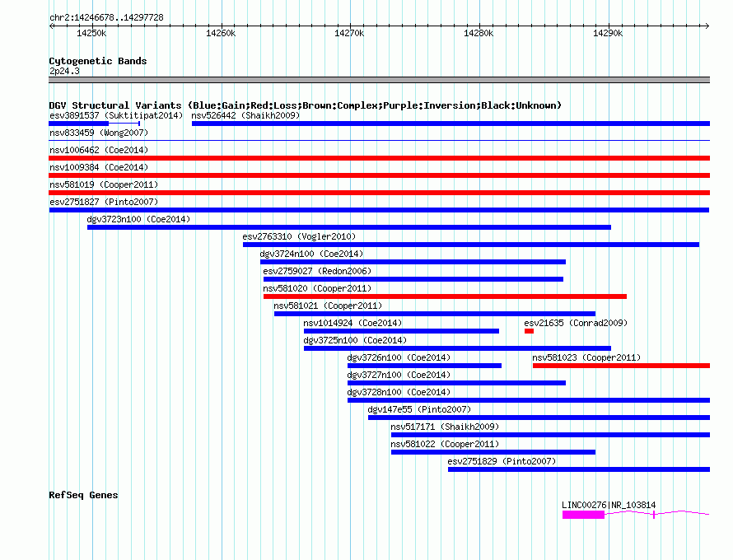The width and height of the screenshot is (733, 560).
Task: Select the nsv581020 (Cooper2011) red bar
Action: 445,296
